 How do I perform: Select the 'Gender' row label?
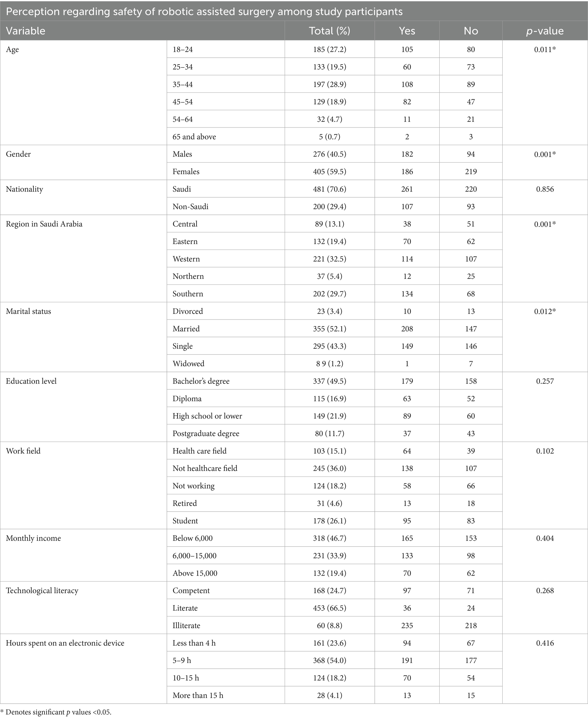pyautogui.click(x=18, y=154)
